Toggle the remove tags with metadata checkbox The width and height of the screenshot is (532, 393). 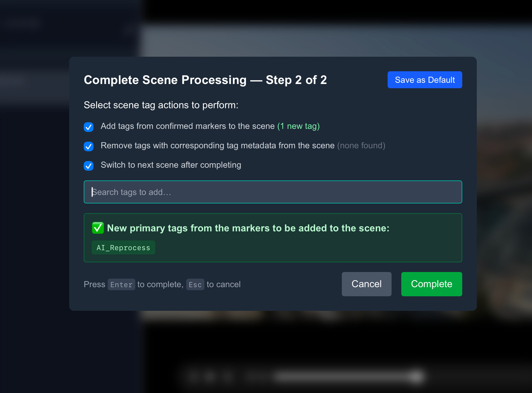click(89, 146)
